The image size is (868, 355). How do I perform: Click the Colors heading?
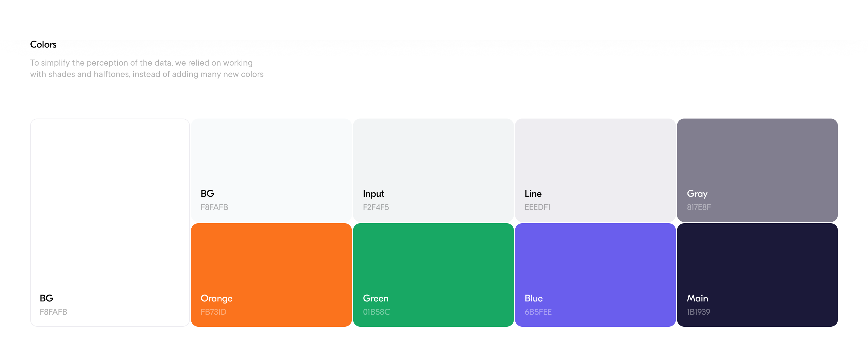tap(43, 45)
